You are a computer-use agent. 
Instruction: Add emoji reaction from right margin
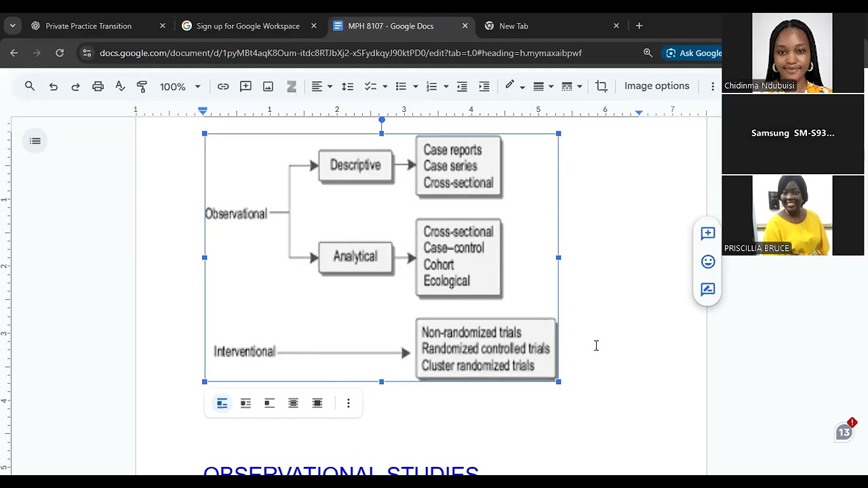[x=708, y=262]
